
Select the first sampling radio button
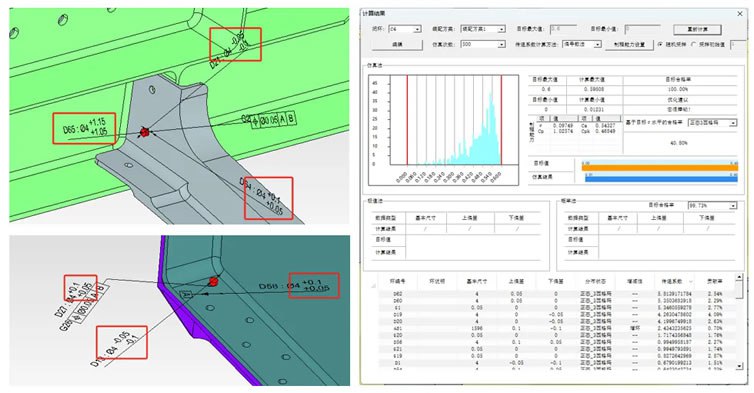(660, 44)
